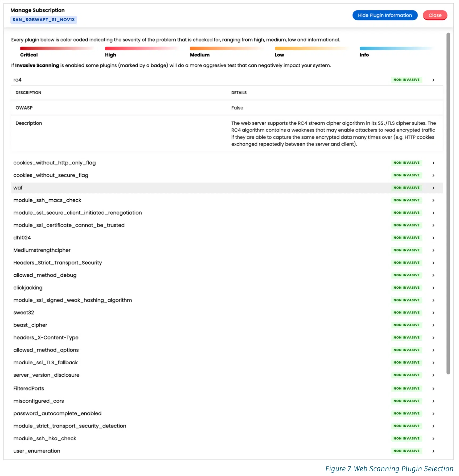Select FilteredPorts plugin name

click(29, 389)
